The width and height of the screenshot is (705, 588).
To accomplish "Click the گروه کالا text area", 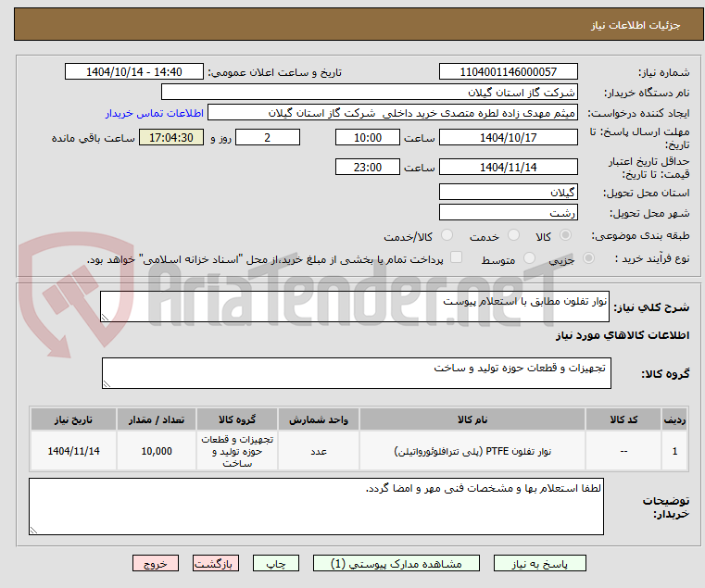I will point(356,373).
